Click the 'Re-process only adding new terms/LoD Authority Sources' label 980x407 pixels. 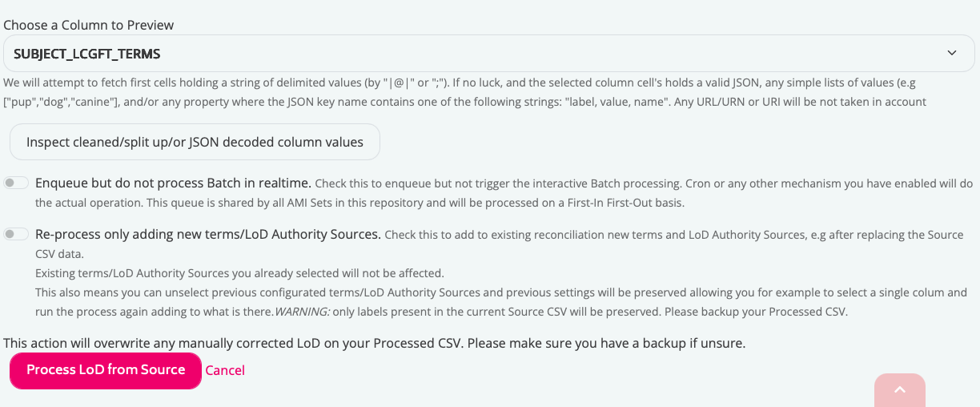click(x=208, y=235)
